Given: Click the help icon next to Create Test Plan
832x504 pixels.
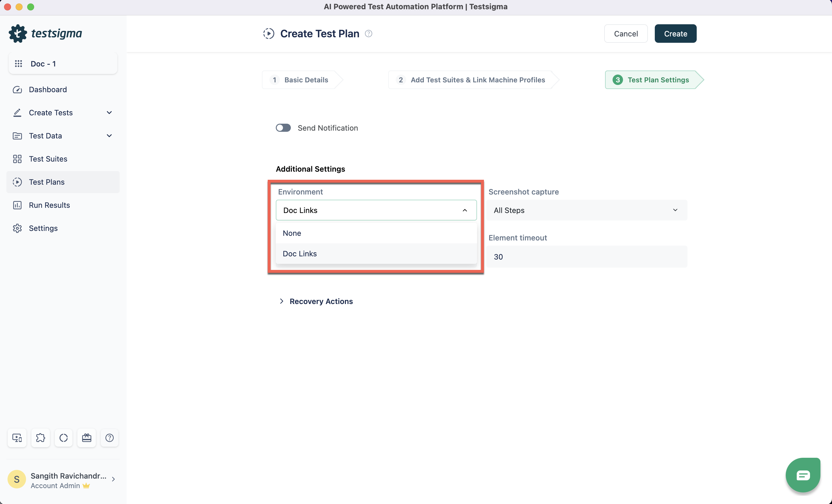Looking at the screenshot, I should point(368,34).
